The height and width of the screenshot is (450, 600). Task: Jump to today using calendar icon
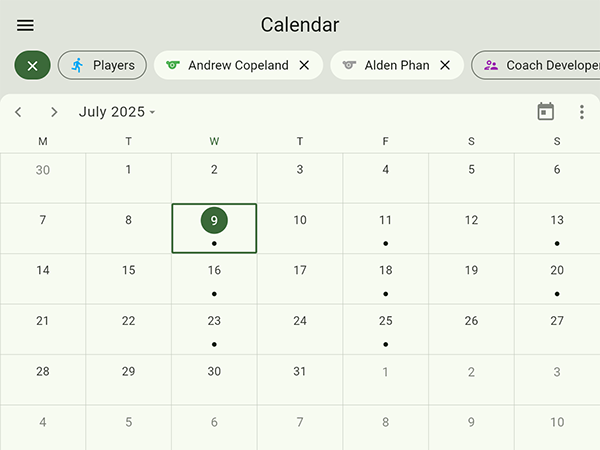545,112
